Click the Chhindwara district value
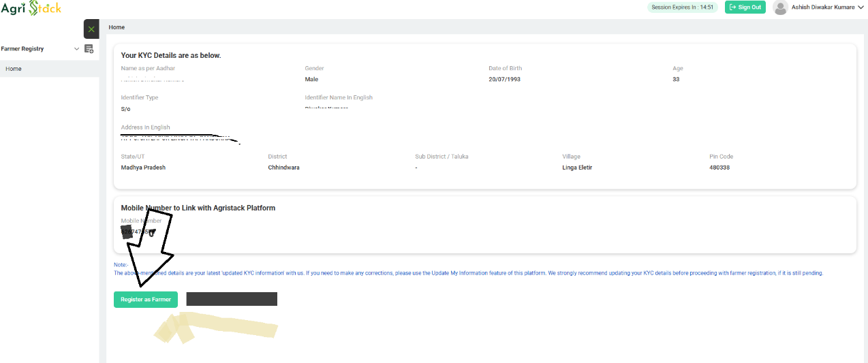Image resolution: width=868 pixels, height=363 pixels. point(283,168)
